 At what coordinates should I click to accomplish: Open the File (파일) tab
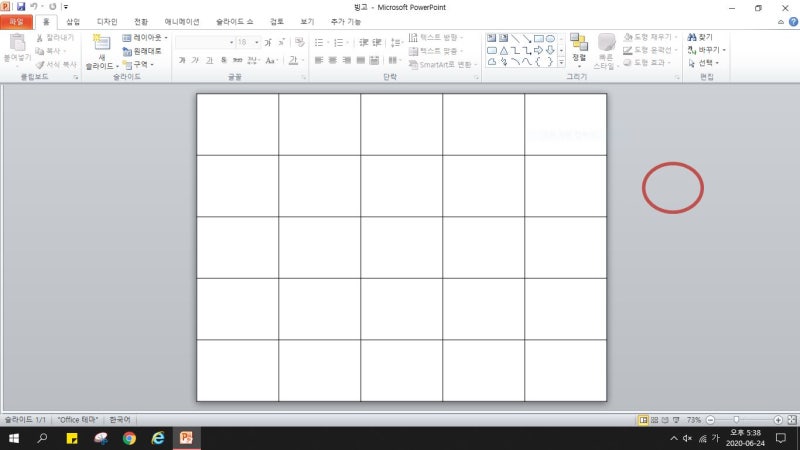[16, 21]
